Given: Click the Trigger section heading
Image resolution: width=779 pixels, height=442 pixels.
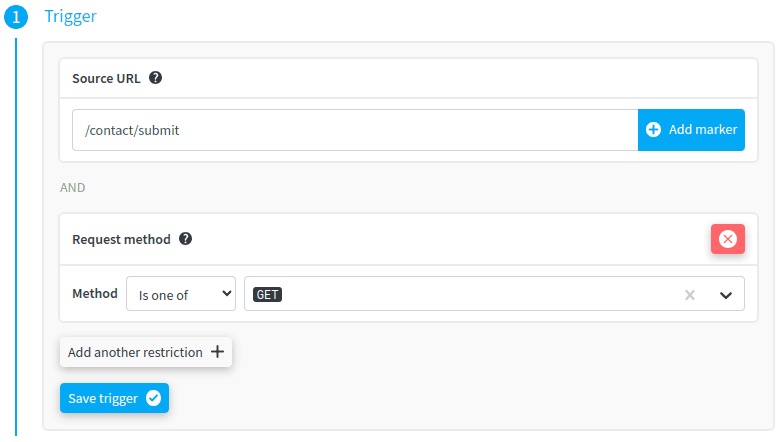Looking at the screenshot, I should [x=71, y=17].
